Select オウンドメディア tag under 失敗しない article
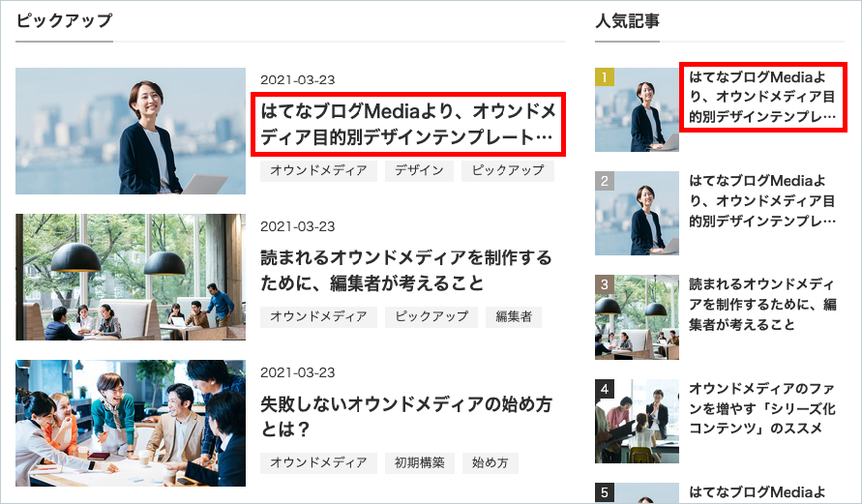862x504 pixels. point(318,462)
